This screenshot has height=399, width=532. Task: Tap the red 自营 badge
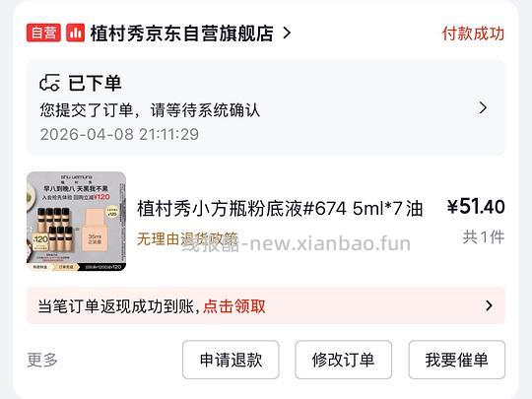(x=43, y=33)
